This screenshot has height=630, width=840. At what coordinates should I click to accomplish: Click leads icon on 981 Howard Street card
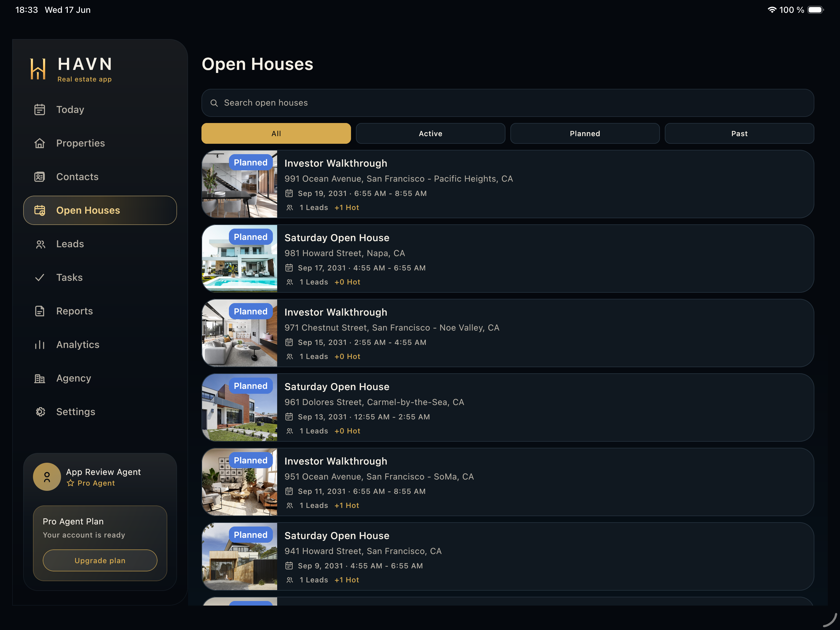point(289,282)
